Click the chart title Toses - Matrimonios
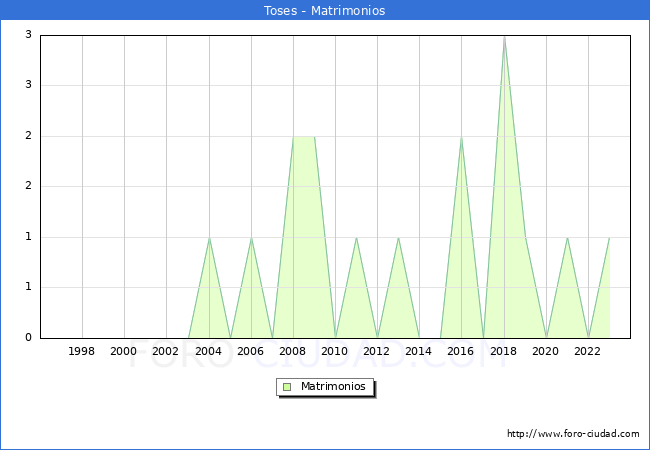Image resolution: width=650 pixels, height=450 pixels. coord(325,10)
